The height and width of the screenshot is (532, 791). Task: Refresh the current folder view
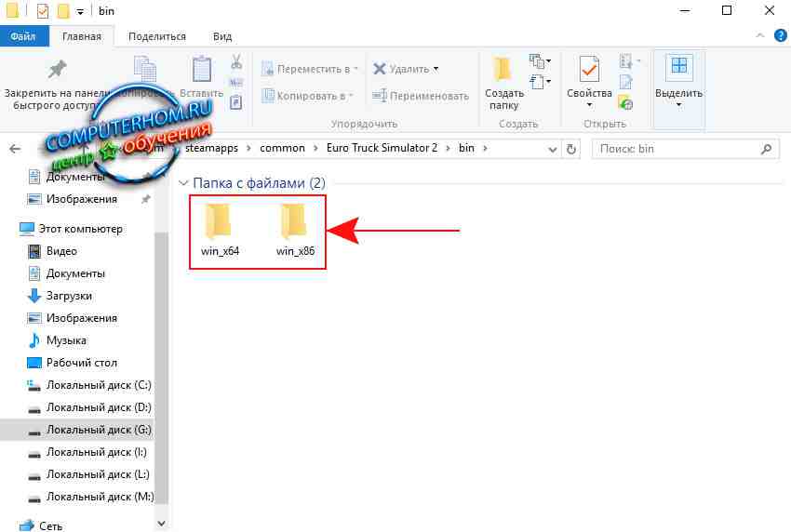[573, 148]
